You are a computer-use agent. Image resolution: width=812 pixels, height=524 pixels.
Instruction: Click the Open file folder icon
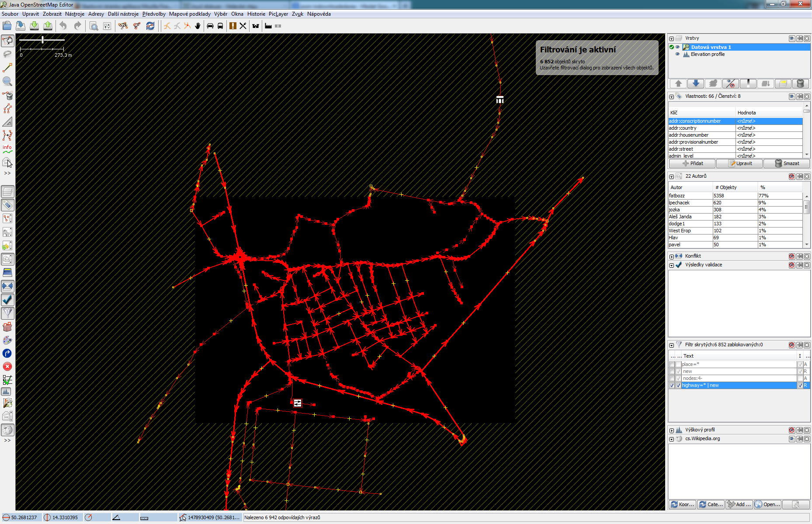(x=7, y=26)
